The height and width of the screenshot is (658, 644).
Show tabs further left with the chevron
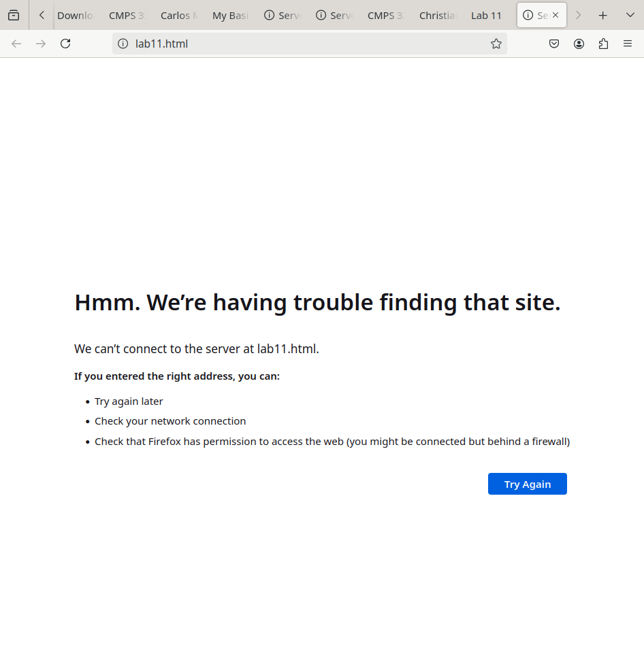(42, 16)
